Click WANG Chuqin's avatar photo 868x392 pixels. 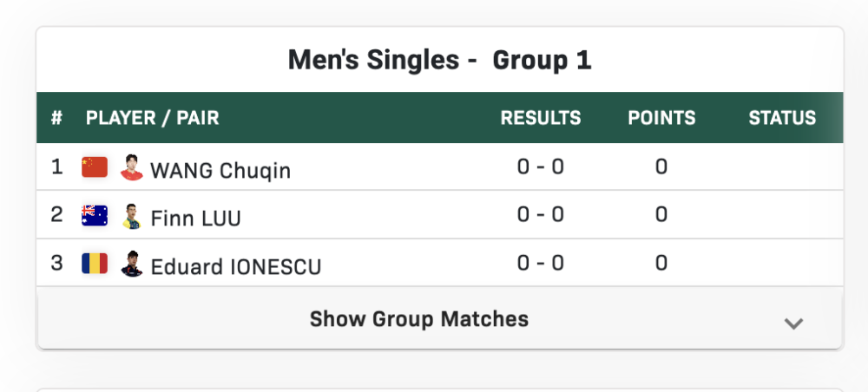(x=132, y=167)
